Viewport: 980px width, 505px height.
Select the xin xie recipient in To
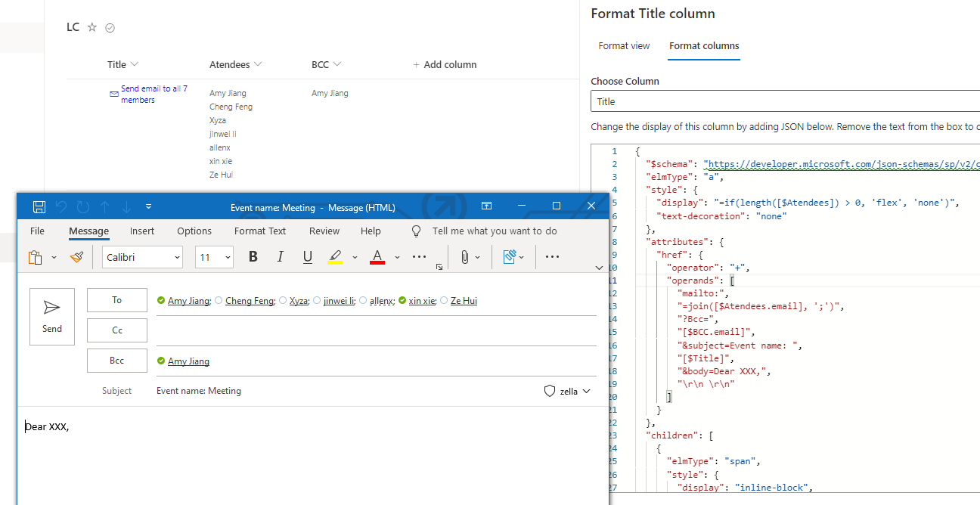pos(423,301)
